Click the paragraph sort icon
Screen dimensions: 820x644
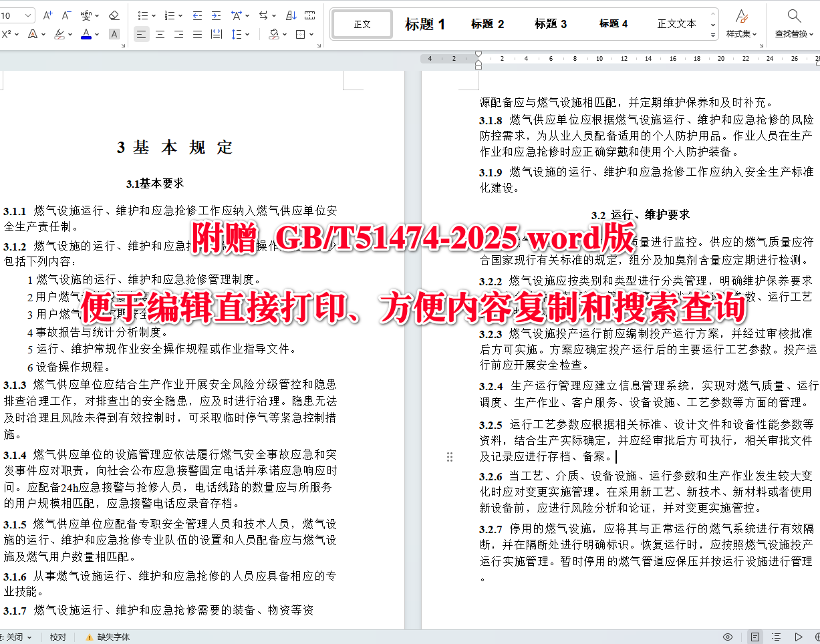(x=292, y=15)
